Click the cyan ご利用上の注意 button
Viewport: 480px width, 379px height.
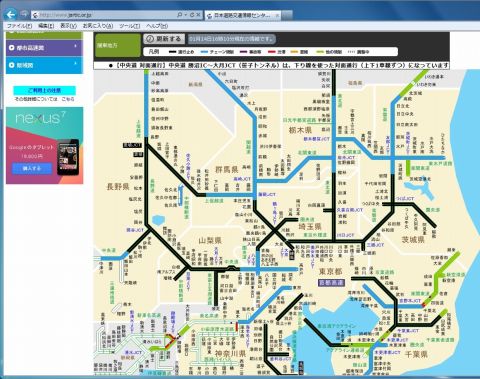pyautogui.click(x=44, y=90)
